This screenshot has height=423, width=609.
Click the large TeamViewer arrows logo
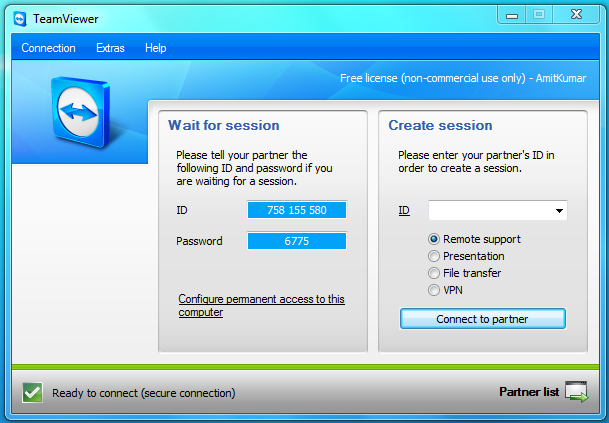coord(80,112)
